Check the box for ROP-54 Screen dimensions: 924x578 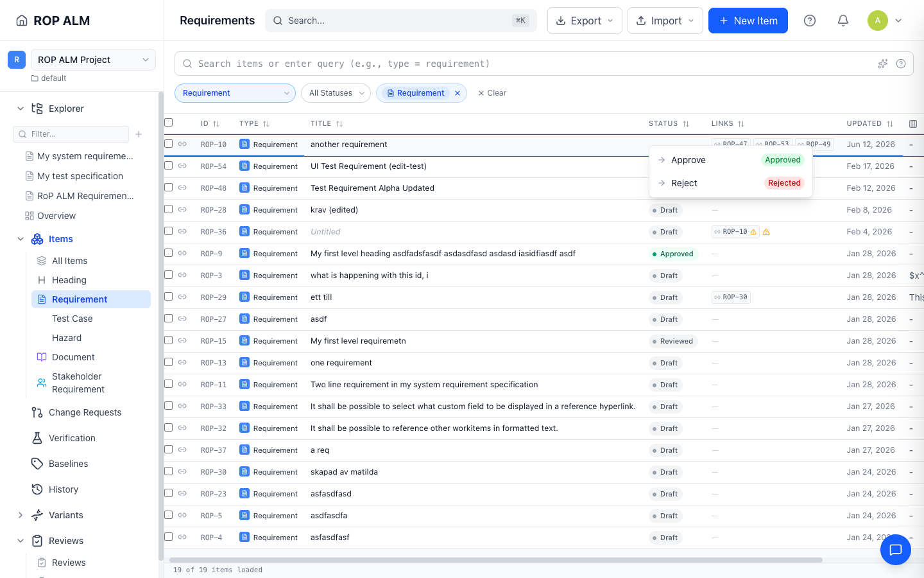click(169, 166)
